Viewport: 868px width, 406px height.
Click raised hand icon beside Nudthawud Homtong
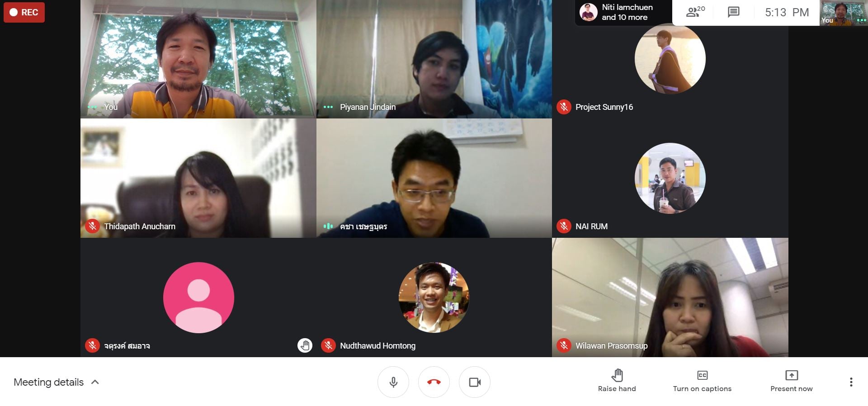(x=305, y=345)
